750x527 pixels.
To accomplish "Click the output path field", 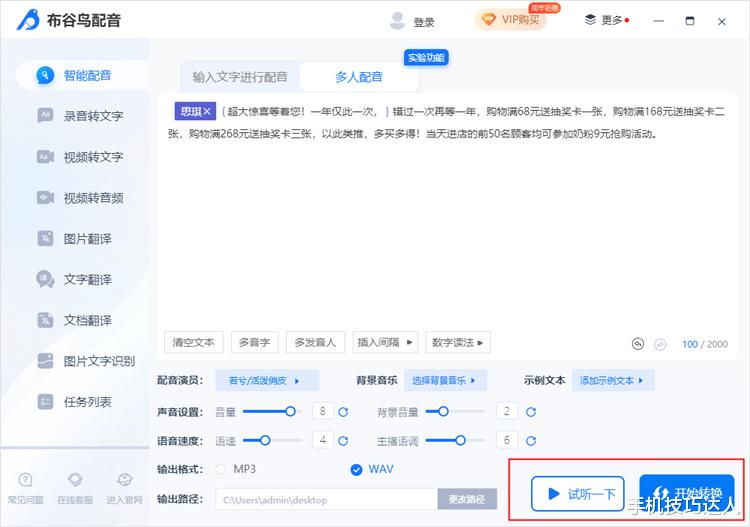I will (x=326, y=500).
